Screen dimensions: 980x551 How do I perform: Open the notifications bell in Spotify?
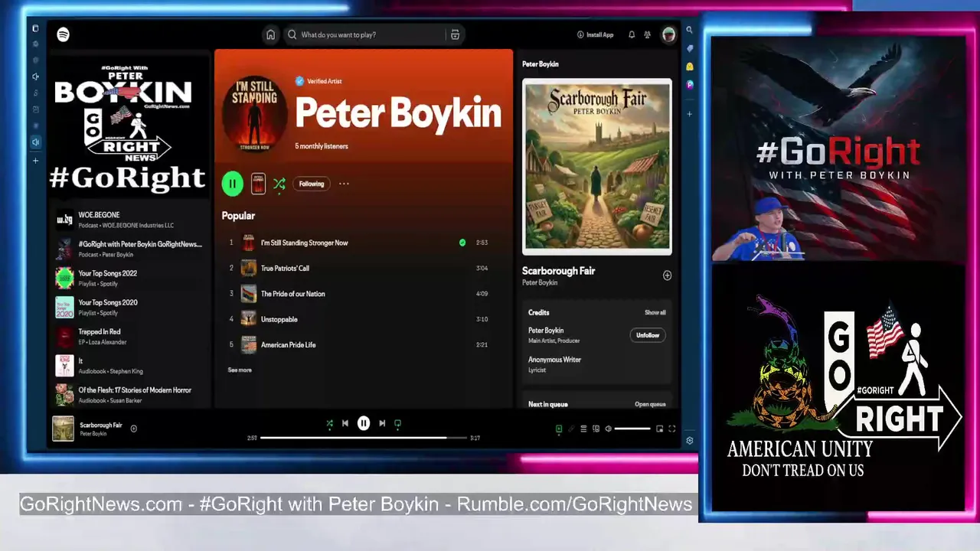(632, 34)
